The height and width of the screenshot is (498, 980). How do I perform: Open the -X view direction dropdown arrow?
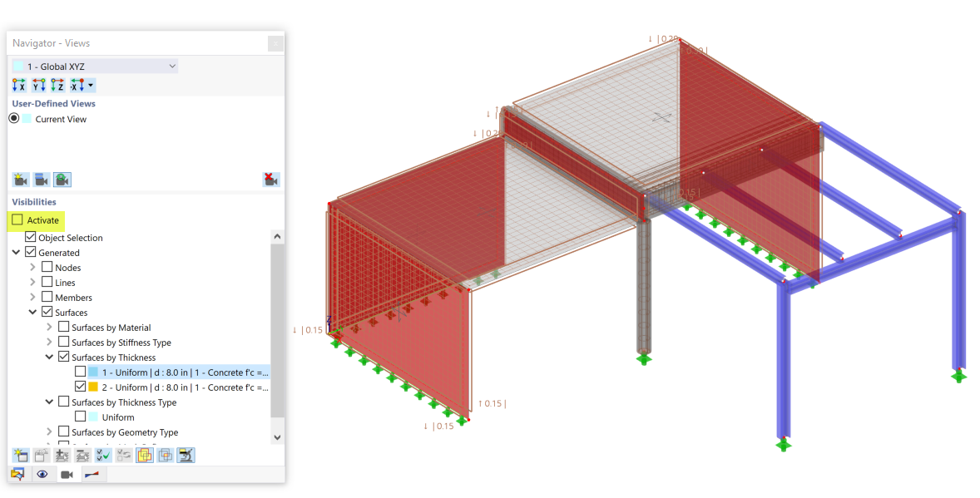pos(91,84)
